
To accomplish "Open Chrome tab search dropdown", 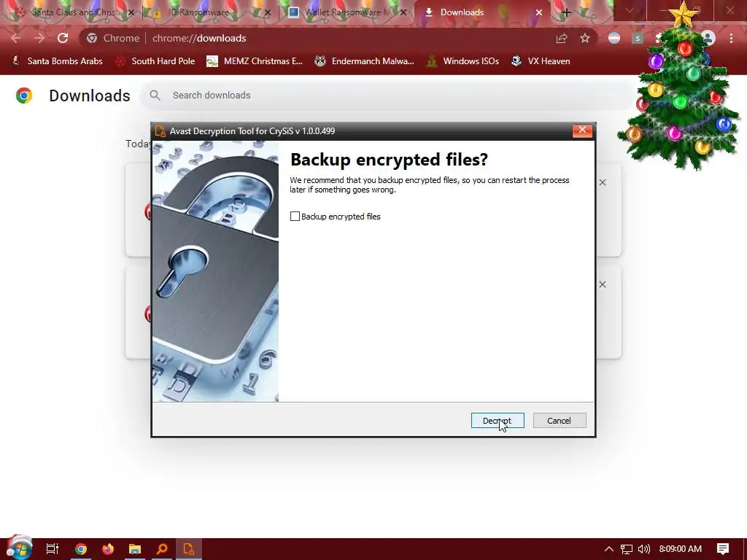I will (x=630, y=10).
